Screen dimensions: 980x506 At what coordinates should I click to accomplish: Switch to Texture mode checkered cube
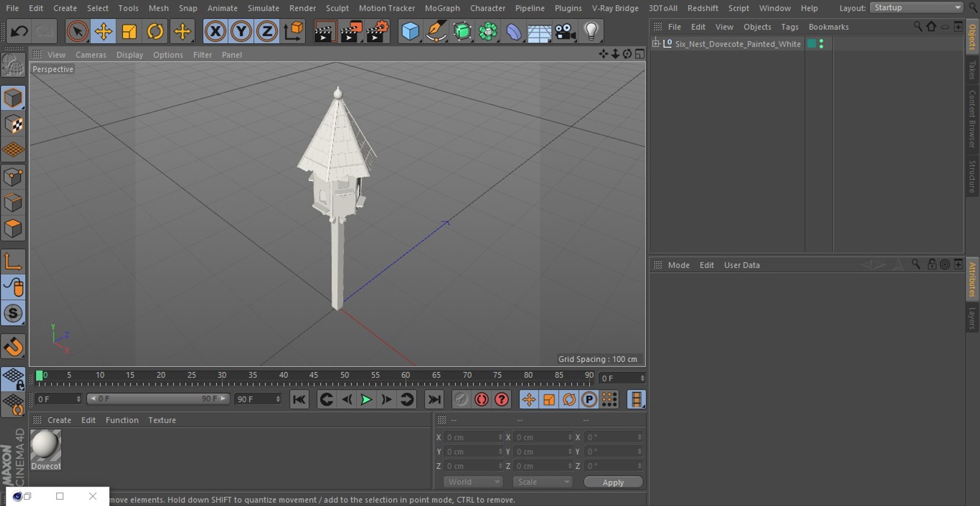coord(13,124)
